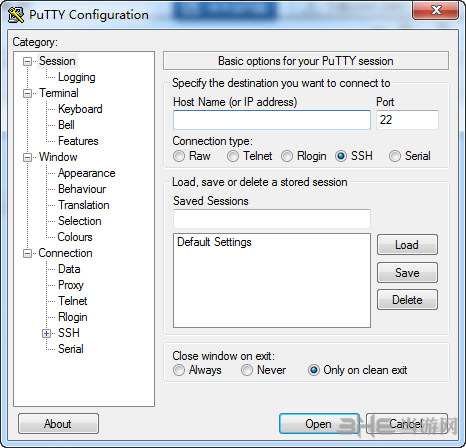Viewport: 466px width, 448px height.
Task: Collapse the Connection category tree node
Action: [x=27, y=253]
